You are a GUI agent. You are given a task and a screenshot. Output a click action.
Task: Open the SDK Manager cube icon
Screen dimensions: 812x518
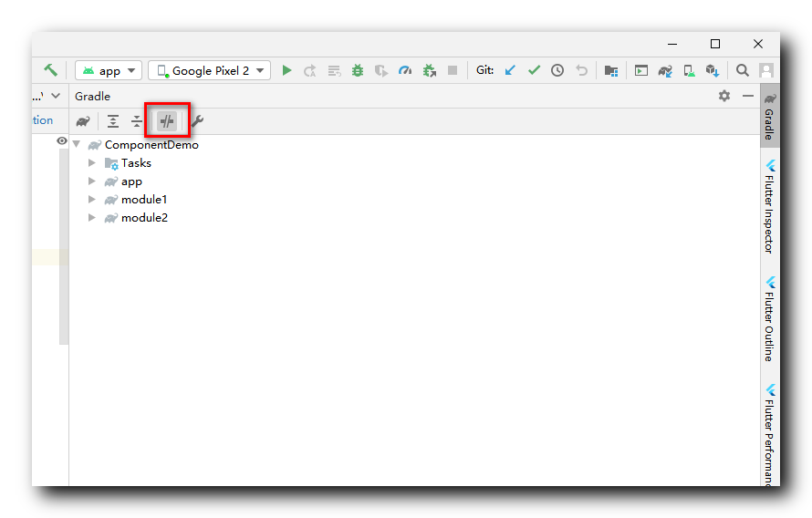(x=713, y=71)
